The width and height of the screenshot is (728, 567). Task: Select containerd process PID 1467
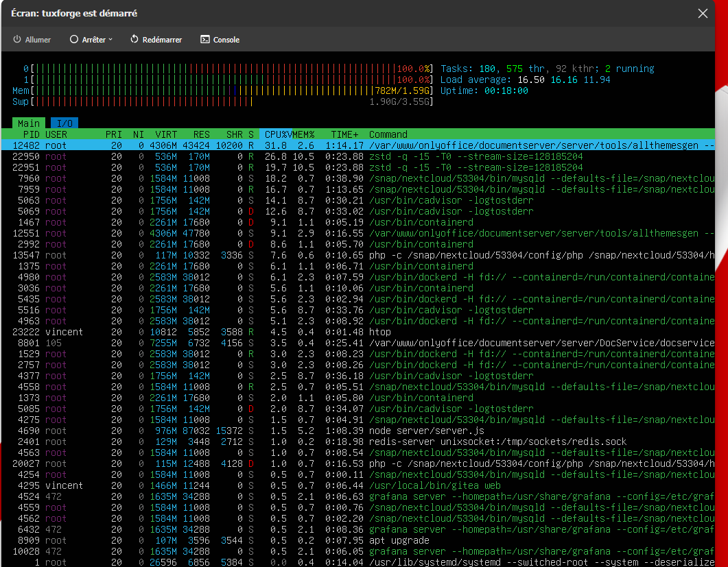(358, 222)
